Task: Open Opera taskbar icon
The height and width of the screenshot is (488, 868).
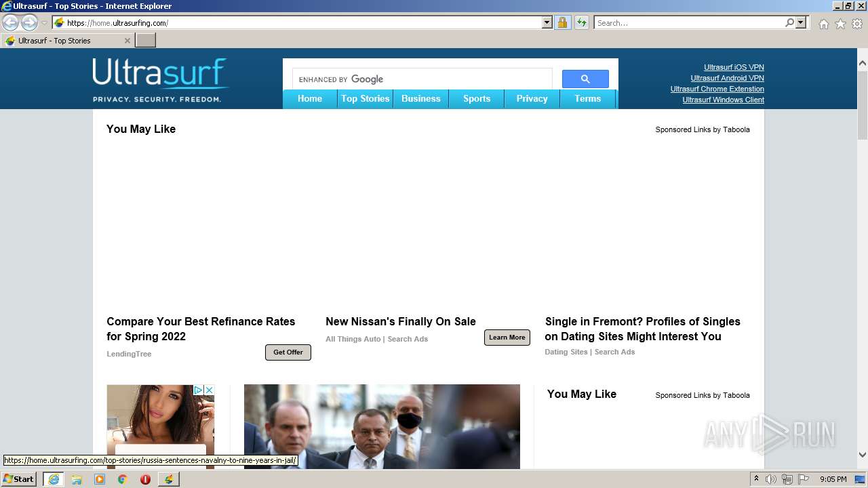Action: pos(145,479)
